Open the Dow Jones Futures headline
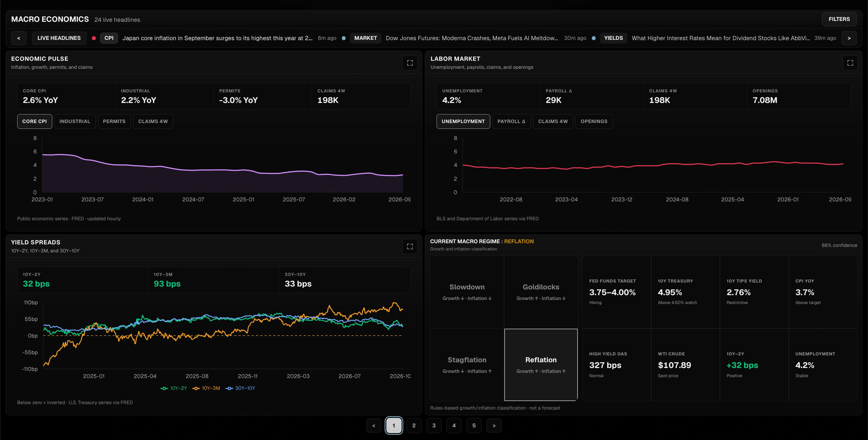The image size is (868, 440). (x=471, y=38)
